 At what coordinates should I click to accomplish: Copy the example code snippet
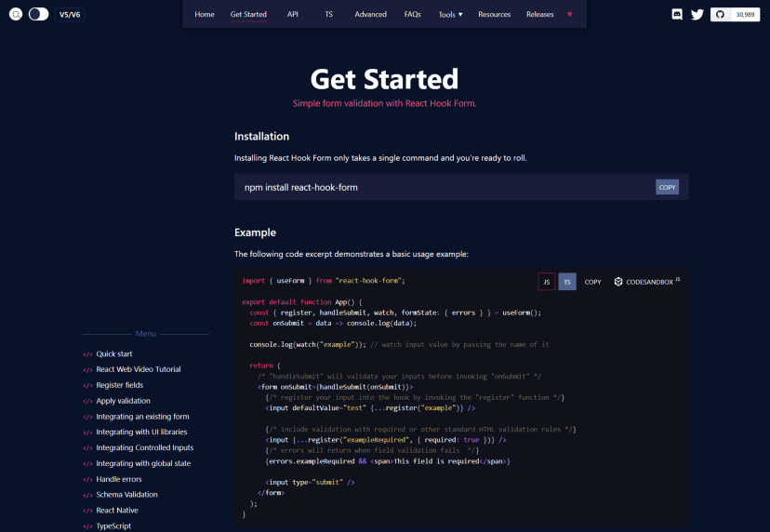[x=592, y=282]
